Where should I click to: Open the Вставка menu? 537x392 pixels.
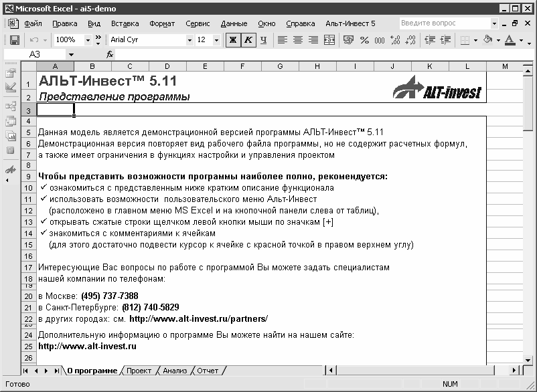pyautogui.click(x=125, y=23)
